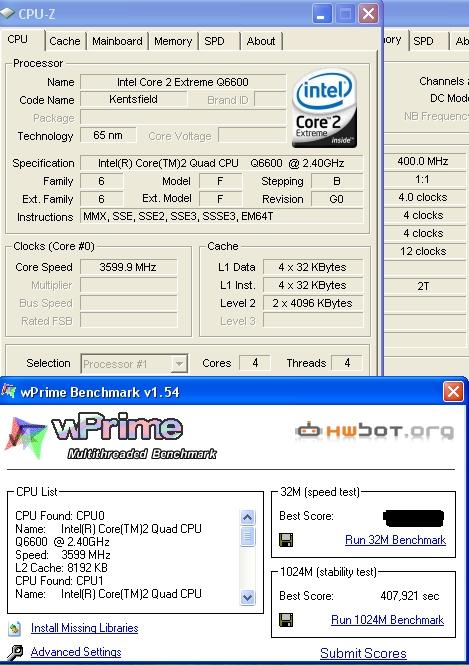Click the 1024M best score 407,921 sec
The image size is (469, 665).
[x=410, y=596]
